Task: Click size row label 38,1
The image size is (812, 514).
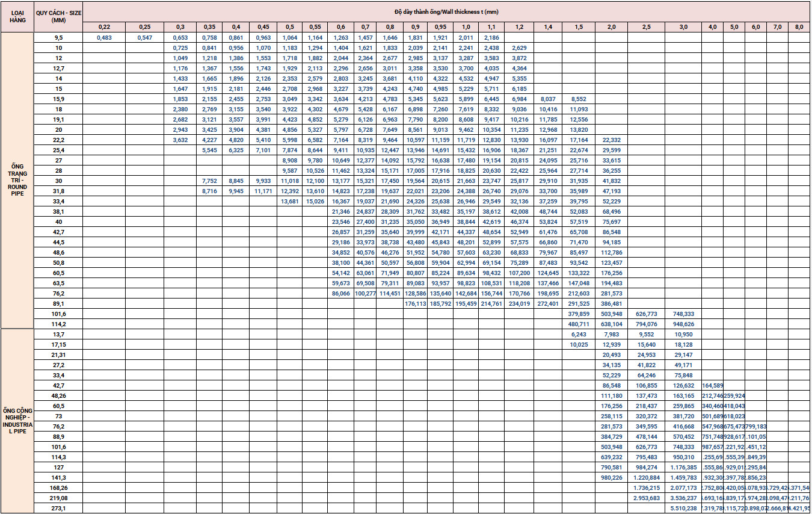Action: [x=58, y=211]
